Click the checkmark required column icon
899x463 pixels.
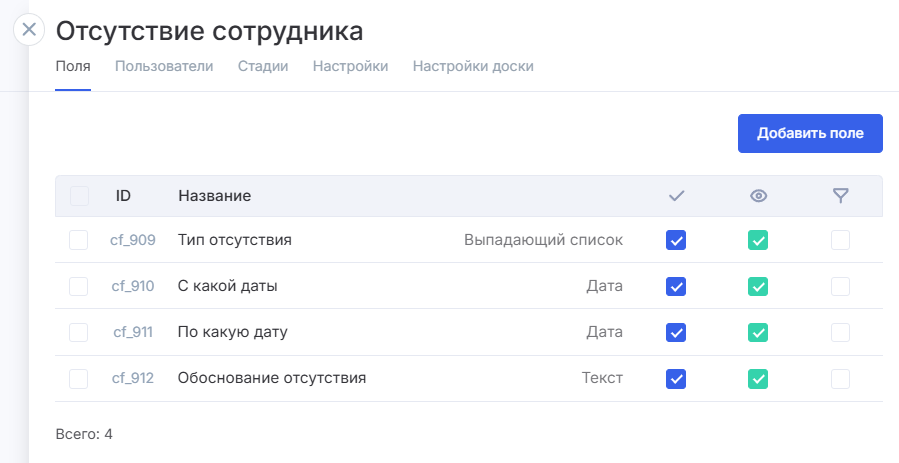coord(676,196)
